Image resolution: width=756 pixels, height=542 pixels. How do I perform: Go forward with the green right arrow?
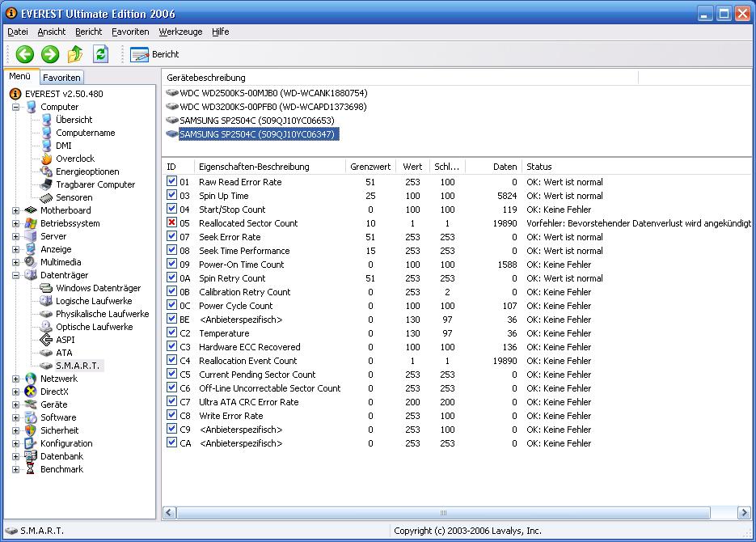[49, 54]
